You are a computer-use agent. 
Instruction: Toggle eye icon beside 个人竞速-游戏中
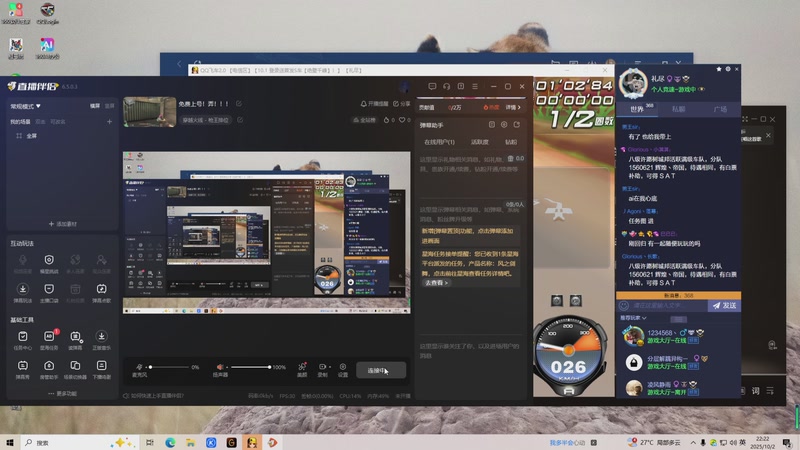click(702, 89)
